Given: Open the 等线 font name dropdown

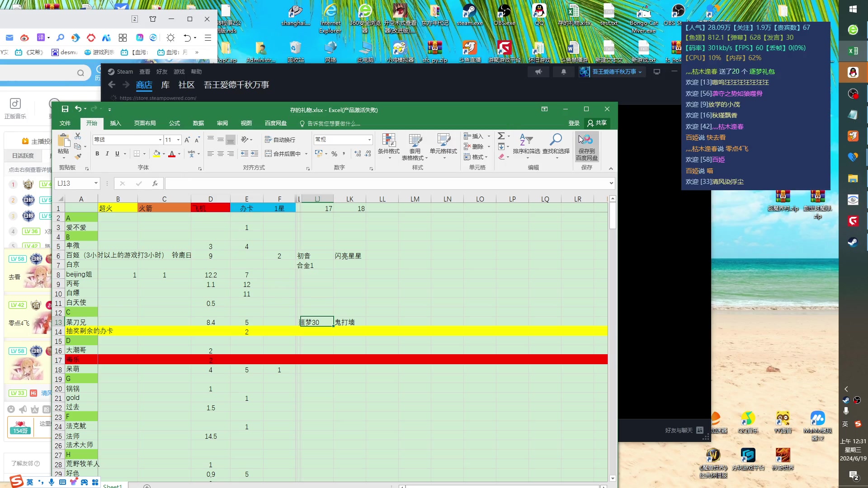Looking at the screenshot, I should coord(160,140).
